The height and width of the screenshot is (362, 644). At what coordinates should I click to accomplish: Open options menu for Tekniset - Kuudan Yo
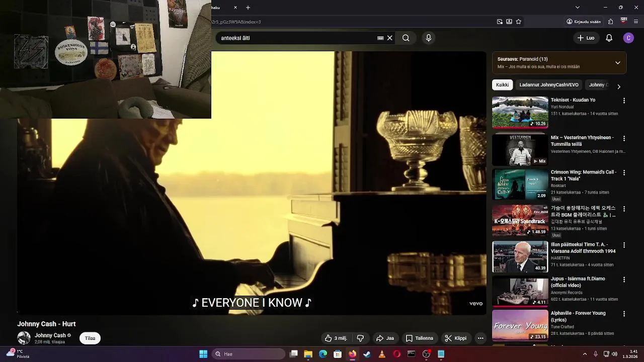coord(624,101)
